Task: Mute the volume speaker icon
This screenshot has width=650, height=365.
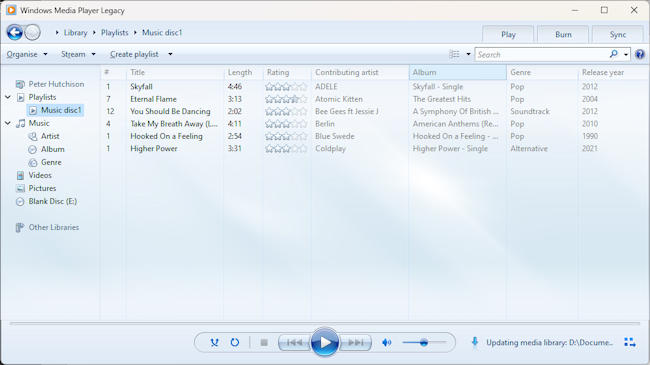Action: [386, 343]
